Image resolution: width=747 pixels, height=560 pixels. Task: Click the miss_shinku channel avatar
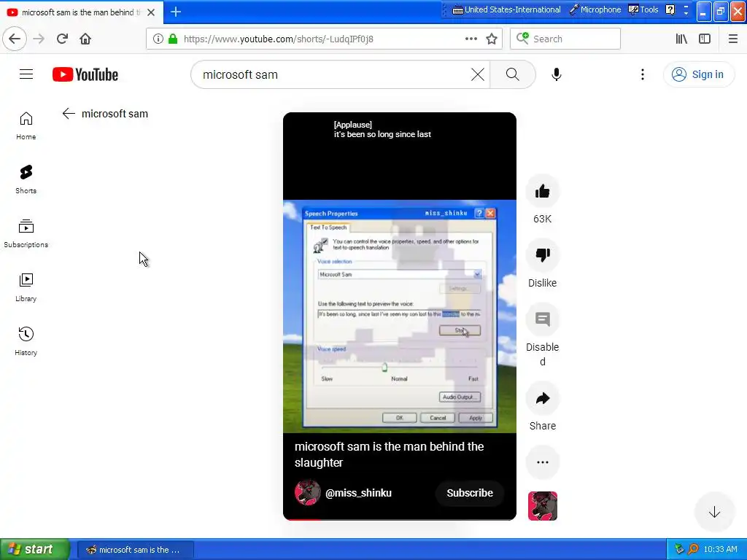(x=307, y=492)
